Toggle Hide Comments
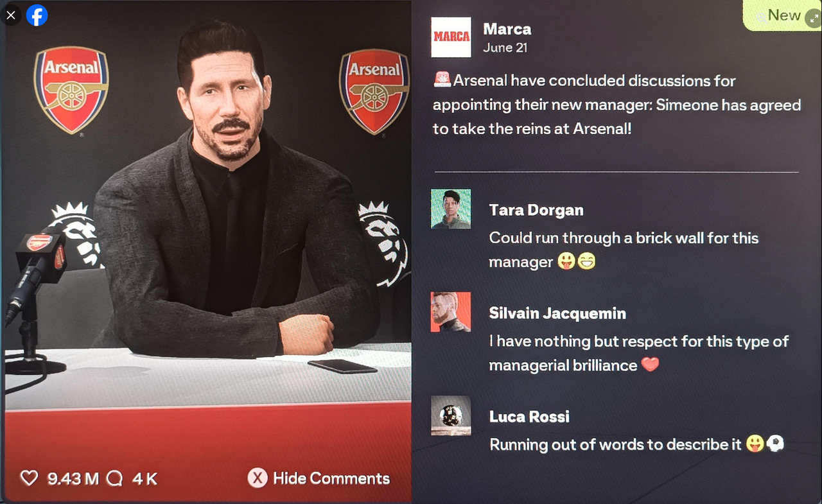822x504 pixels. click(x=319, y=478)
